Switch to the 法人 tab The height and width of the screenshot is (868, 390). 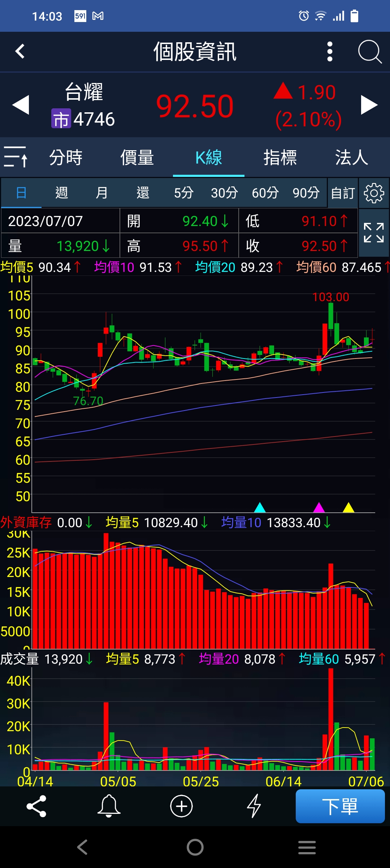351,157
